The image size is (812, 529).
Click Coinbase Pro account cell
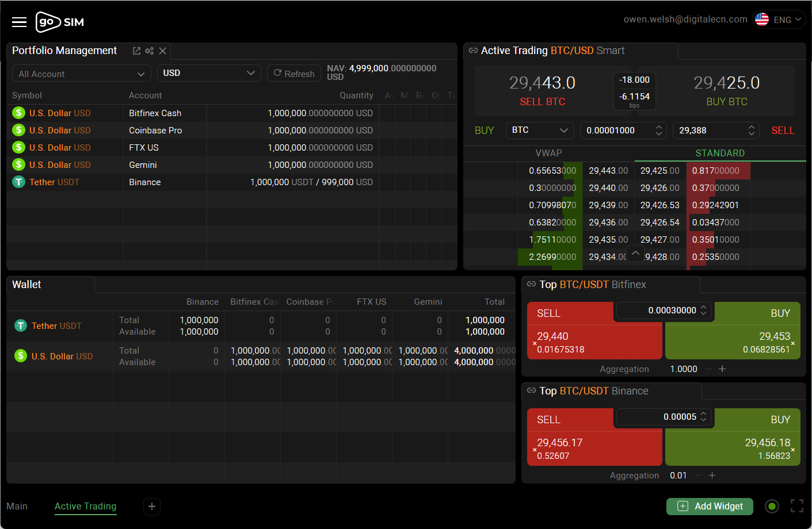coord(155,130)
